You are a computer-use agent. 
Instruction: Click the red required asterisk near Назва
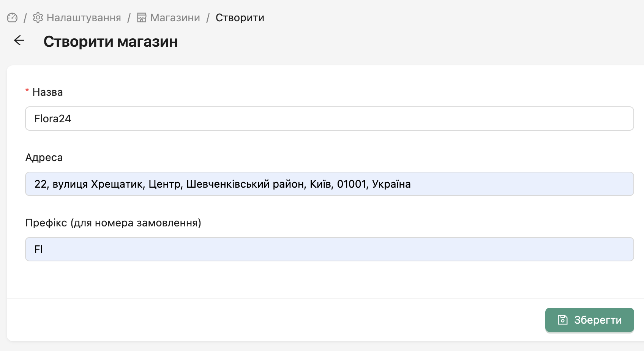(x=27, y=91)
